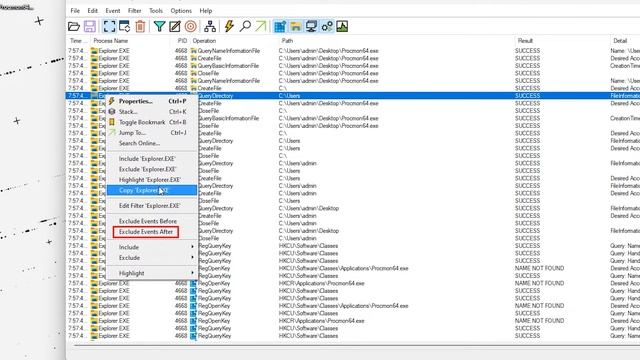This screenshot has height=360, width=640.
Task: Click the Detail column header
Action: (x=625, y=41)
